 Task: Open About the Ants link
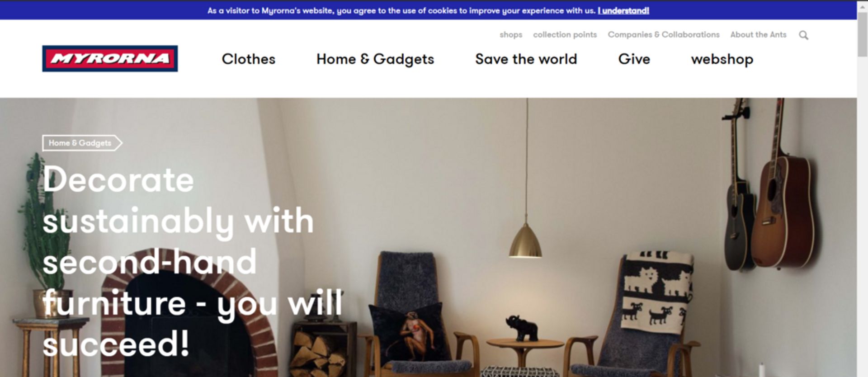click(x=758, y=35)
